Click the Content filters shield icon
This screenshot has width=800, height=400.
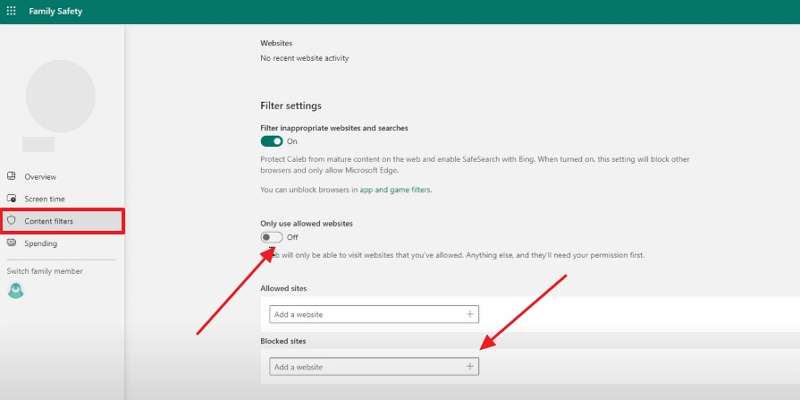[x=11, y=220]
